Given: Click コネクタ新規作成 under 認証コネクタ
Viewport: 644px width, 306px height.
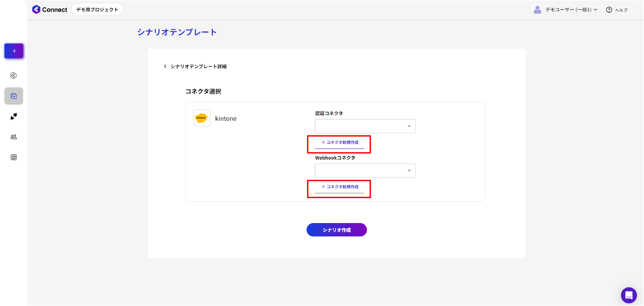Looking at the screenshot, I should pos(340,142).
